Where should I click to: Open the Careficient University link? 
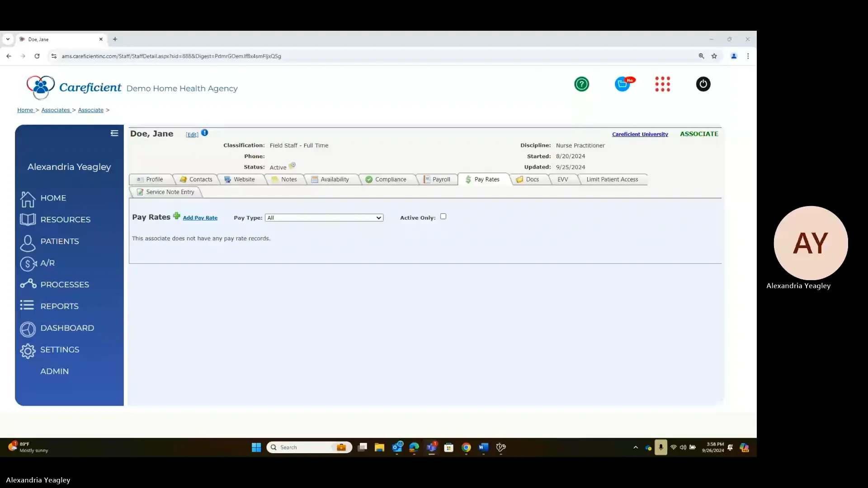pyautogui.click(x=640, y=134)
